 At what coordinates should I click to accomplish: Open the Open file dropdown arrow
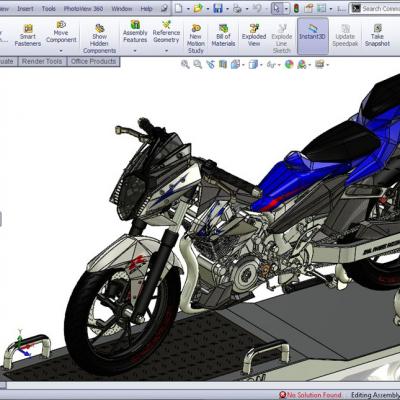click(207, 9)
